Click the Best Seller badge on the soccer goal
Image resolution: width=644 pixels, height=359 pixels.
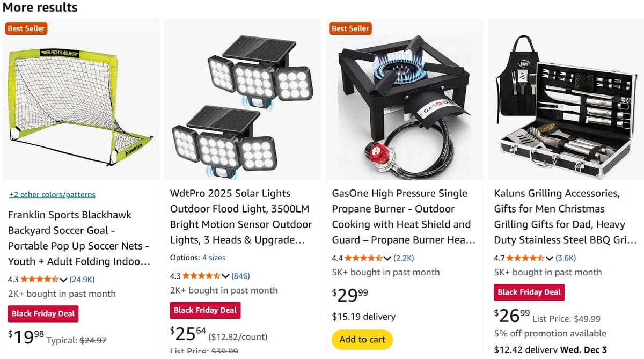(x=26, y=28)
